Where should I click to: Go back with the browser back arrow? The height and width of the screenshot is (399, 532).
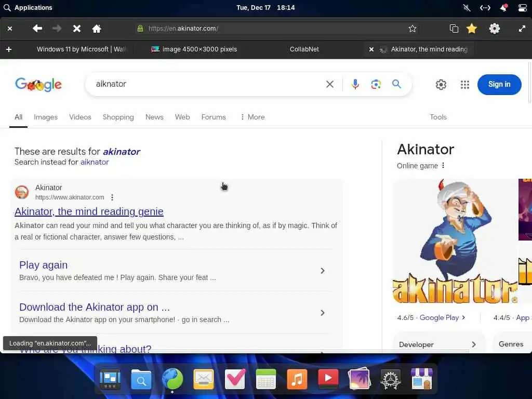point(37,29)
